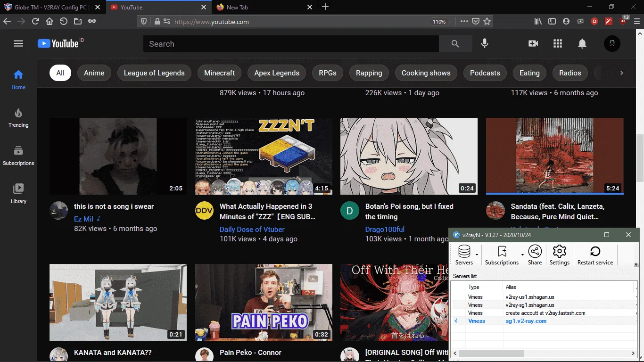Reset the 110% zoom level badge
The image size is (644, 362).
(x=439, y=22)
